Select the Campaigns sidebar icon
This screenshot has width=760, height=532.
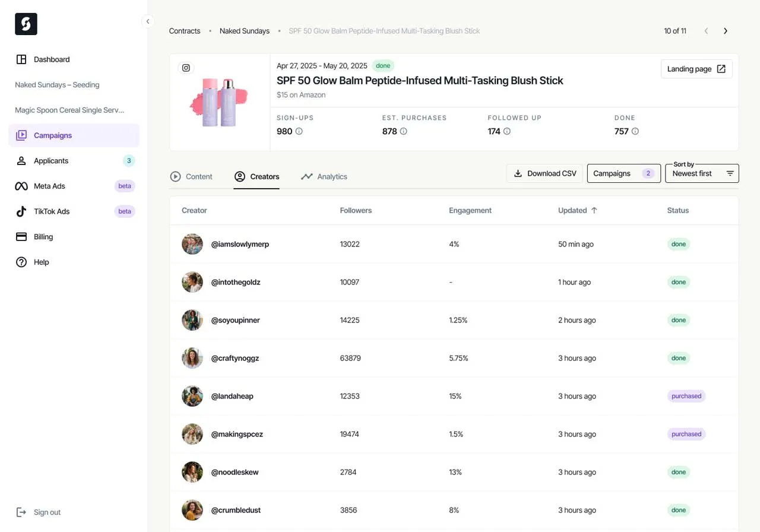[21, 135]
